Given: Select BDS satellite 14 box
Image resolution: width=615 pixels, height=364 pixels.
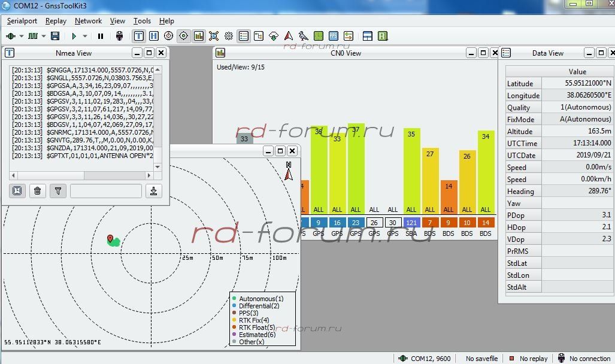Looking at the screenshot, I should (x=486, y=223).
